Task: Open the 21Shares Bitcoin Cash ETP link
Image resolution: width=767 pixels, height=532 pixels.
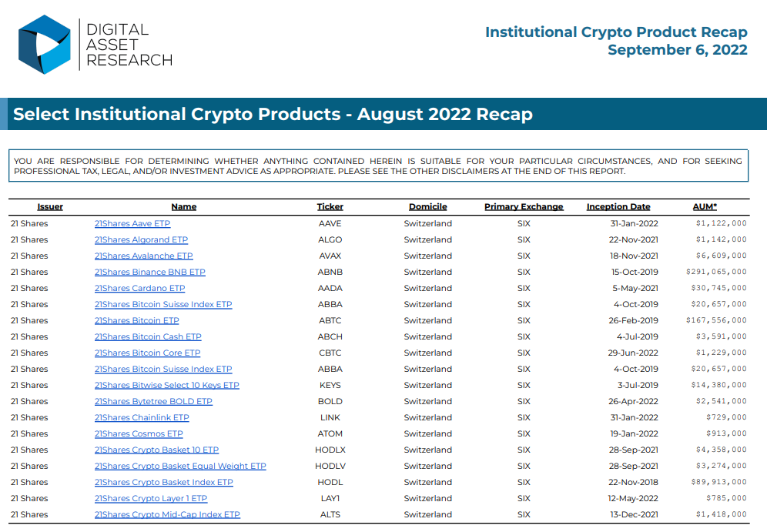Action: point(148,336)
